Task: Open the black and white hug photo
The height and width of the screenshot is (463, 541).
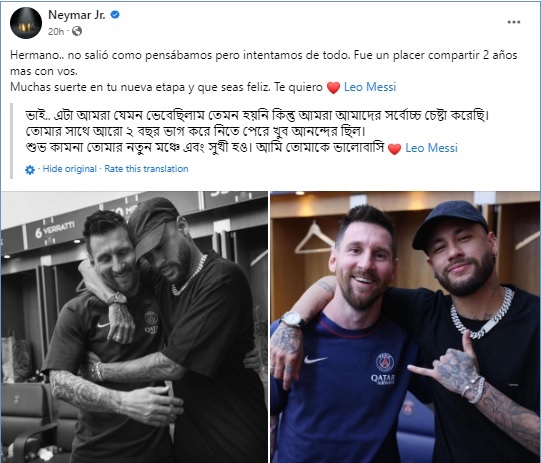Action: pyautogui.click(x=134, y=327)
